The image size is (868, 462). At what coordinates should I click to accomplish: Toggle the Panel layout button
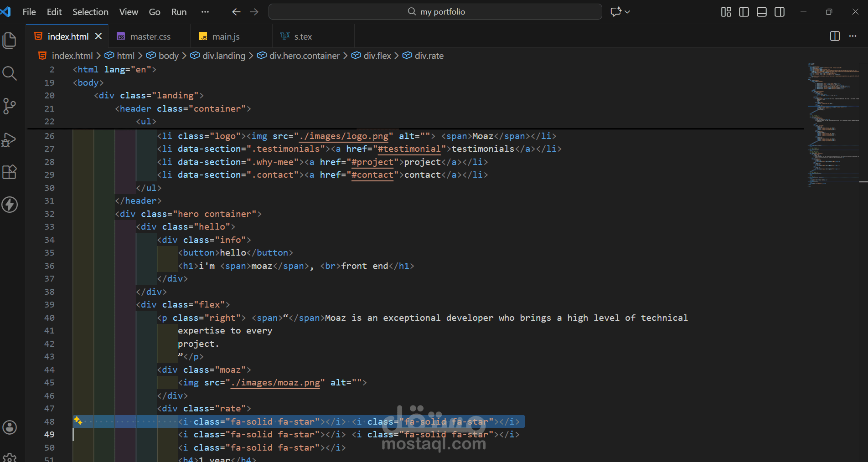761,12
